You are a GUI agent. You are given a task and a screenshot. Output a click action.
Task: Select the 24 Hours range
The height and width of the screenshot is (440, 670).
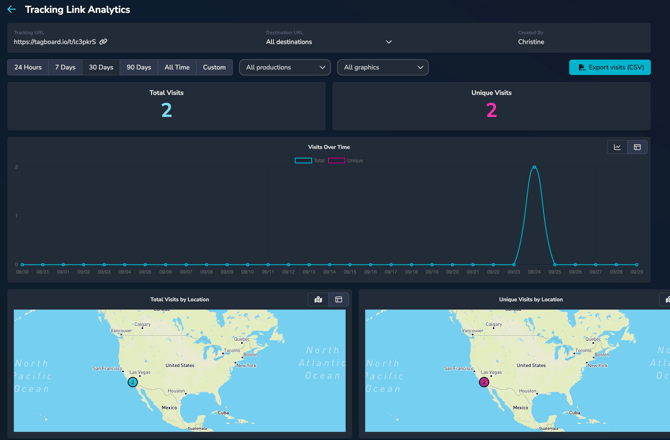(x=28, y=67)
